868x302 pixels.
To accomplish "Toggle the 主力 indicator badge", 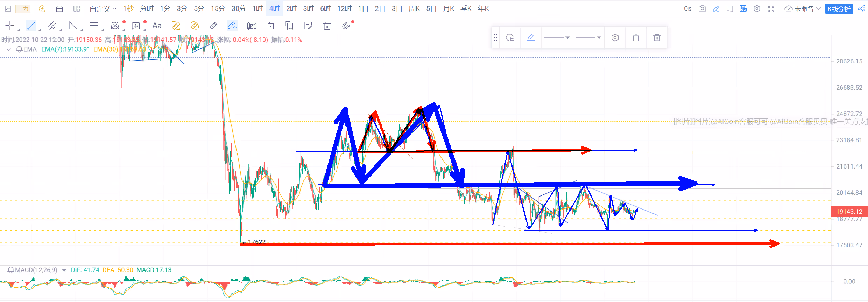I will click(23, 9).
